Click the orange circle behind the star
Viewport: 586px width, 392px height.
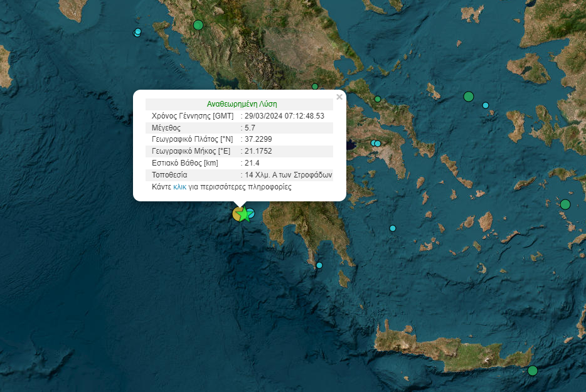[236, 214]
